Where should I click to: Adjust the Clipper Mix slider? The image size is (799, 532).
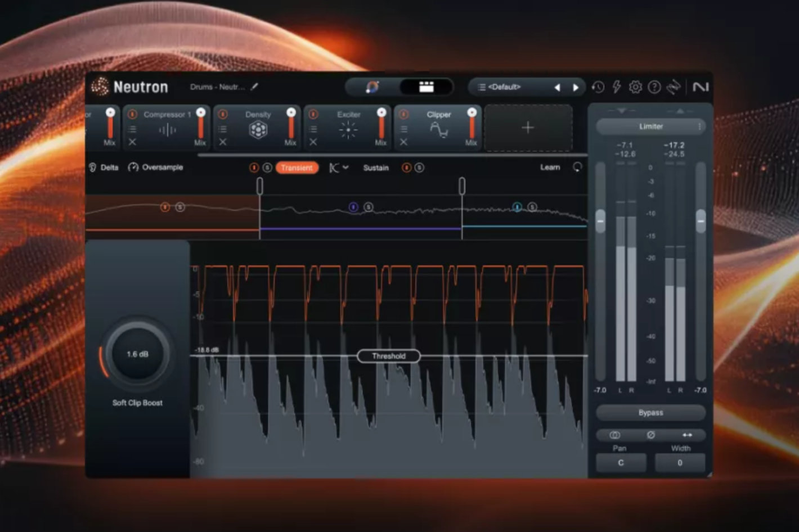(472, 125)
